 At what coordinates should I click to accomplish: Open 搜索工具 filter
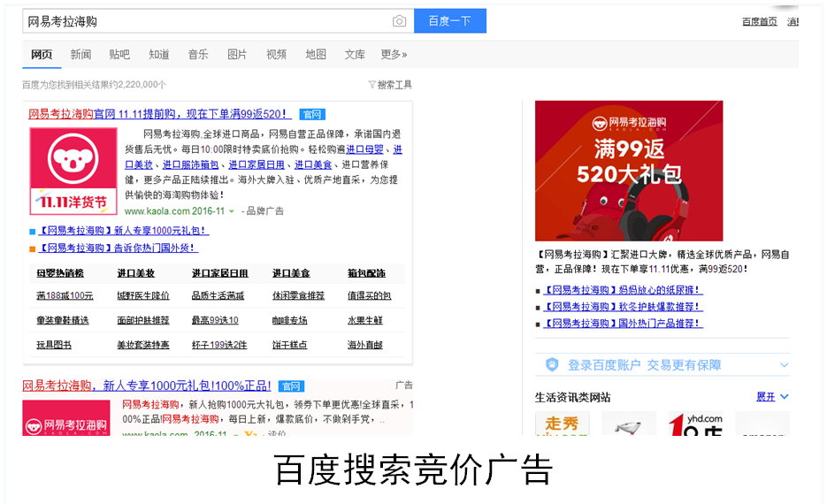(x=390, y=85)
